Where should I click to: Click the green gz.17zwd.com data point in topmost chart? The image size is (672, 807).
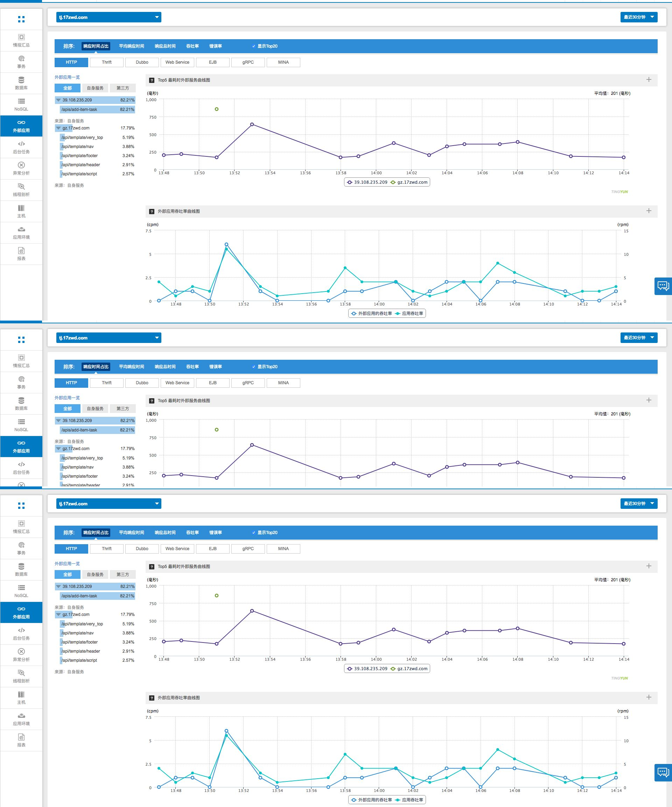pos(216,109)
